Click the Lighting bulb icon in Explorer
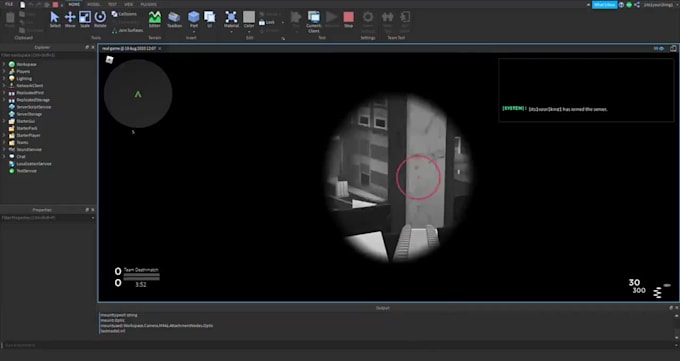 click(x=12, y=79)
